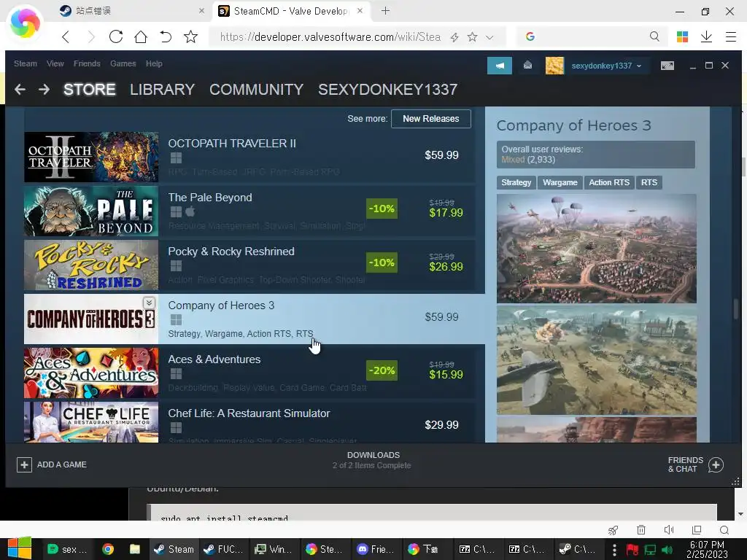Click the undo-closed-tab curved arrow icon
Screen dimensions: 747x560
(166, 36)
